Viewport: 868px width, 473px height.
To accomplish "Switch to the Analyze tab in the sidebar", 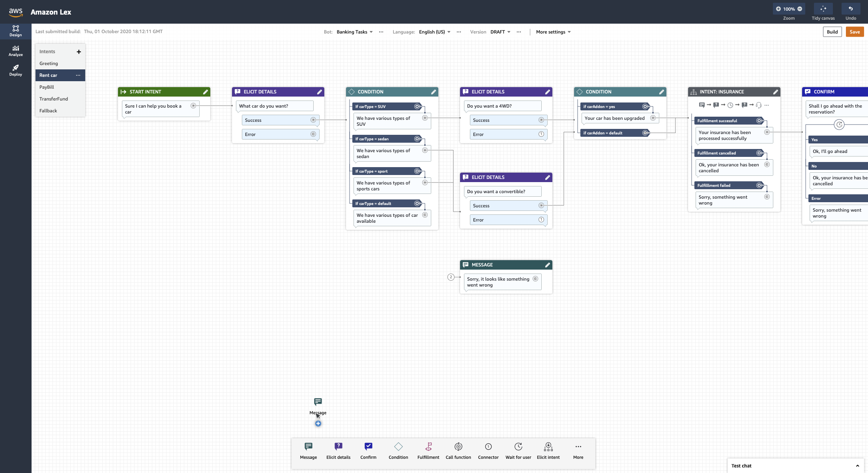I will coord(16,51).
